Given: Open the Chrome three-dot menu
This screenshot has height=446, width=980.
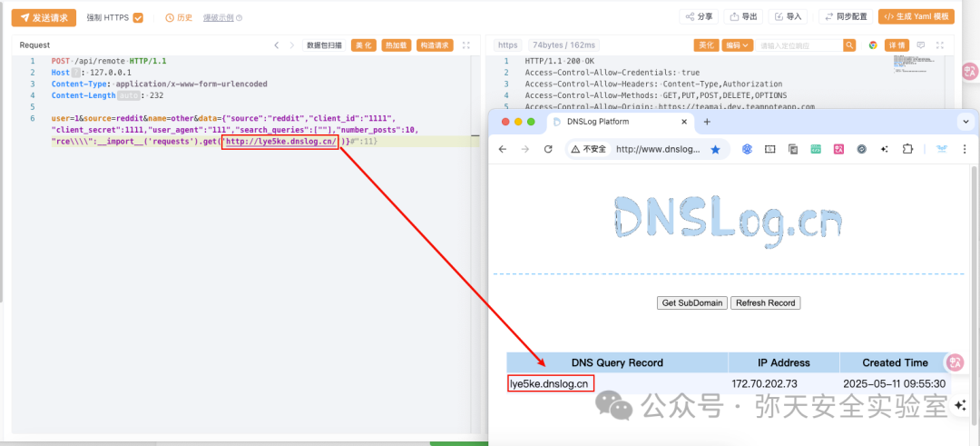Looking at the screenshot, I should point(965,149).
